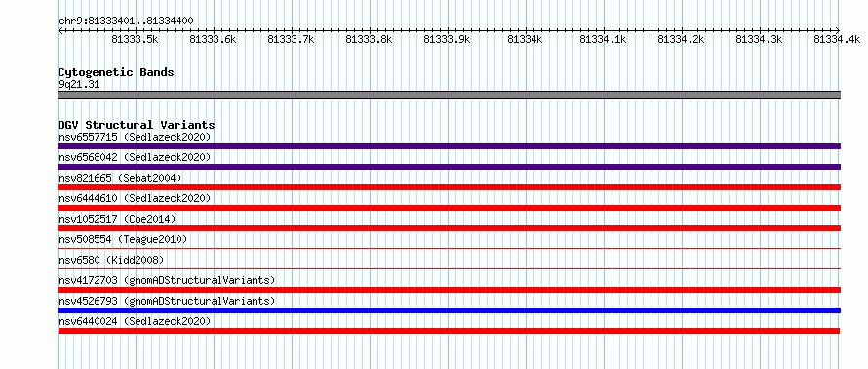
Task: Click the 81334.2k ruler tick label
Action: [682, 40]
